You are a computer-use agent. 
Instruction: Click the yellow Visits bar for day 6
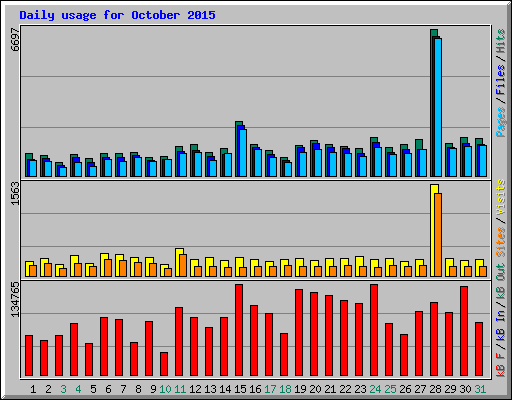[x=104, y=265]
